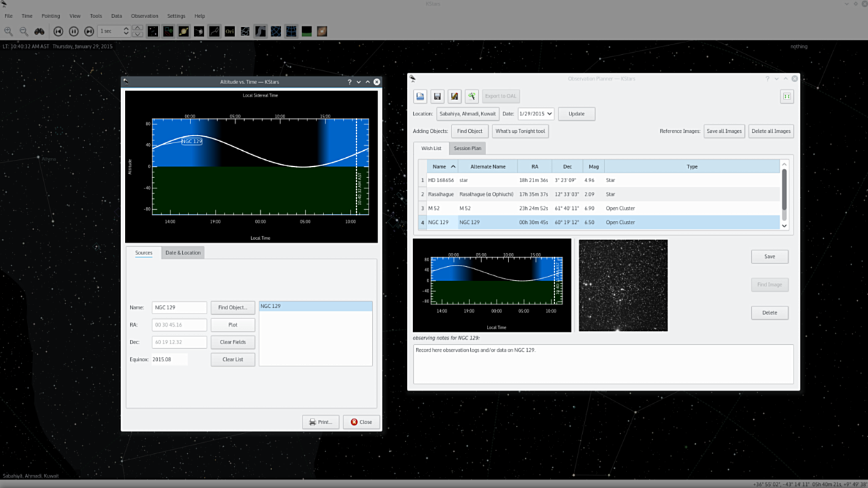Click the binoculars Find Object icon

tap(40, 31)
